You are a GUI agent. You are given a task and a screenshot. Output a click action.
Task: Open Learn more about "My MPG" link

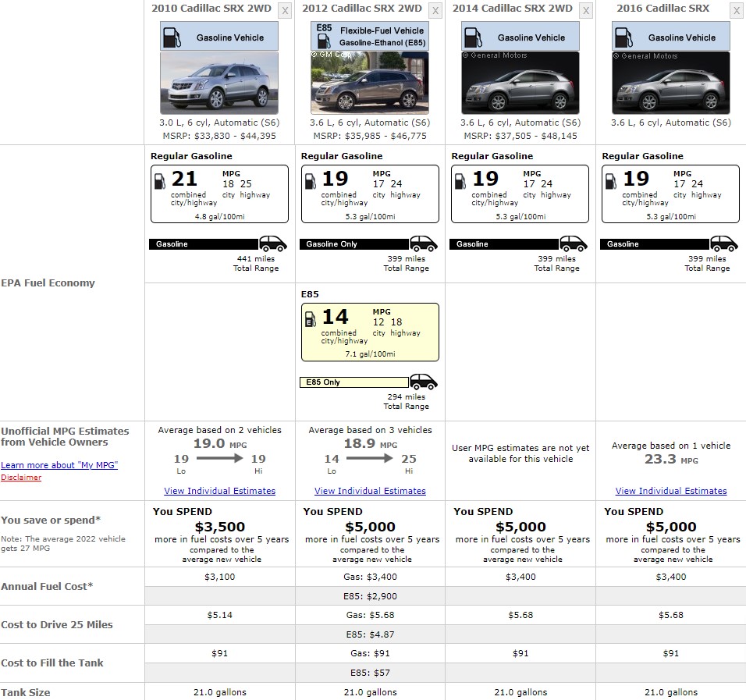click(59, 465)
